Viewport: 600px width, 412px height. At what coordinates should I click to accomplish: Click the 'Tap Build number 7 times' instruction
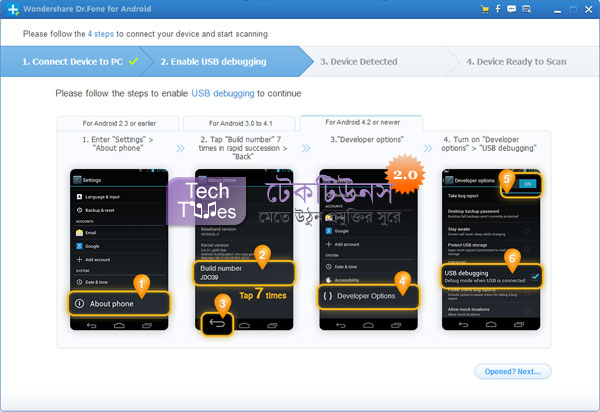pyautogui.click(x=243, y=148)
